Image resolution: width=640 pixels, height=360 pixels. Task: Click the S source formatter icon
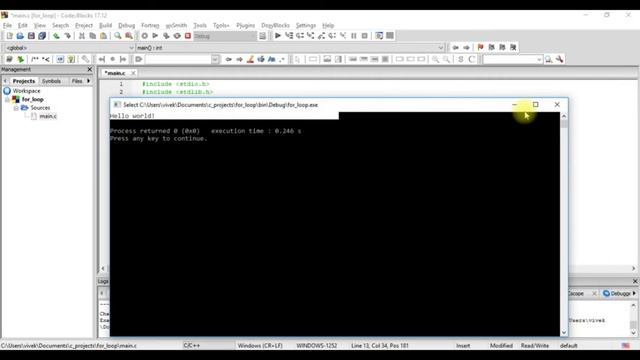pos(461,60)
